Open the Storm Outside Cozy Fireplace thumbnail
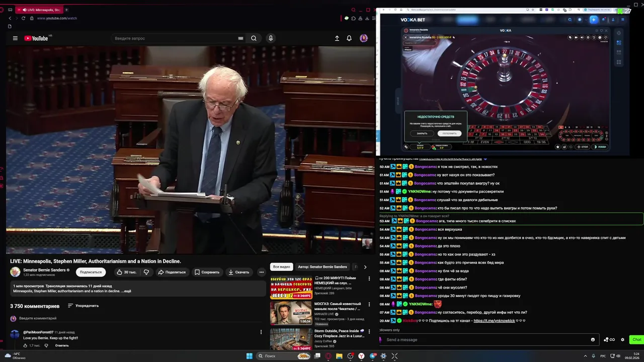Image resolution: width=644 pixels, height=362 pixels. [291, 339]
